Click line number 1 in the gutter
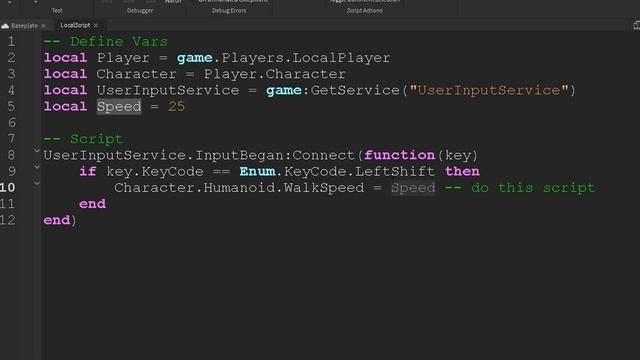Viewport: 640px width, 360px height. click(x=11, y=42)
